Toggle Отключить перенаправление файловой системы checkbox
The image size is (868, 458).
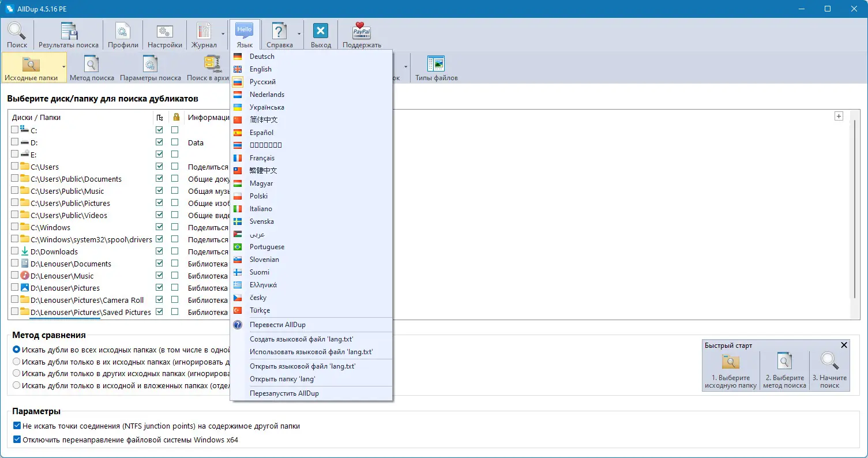pos(17,440)
